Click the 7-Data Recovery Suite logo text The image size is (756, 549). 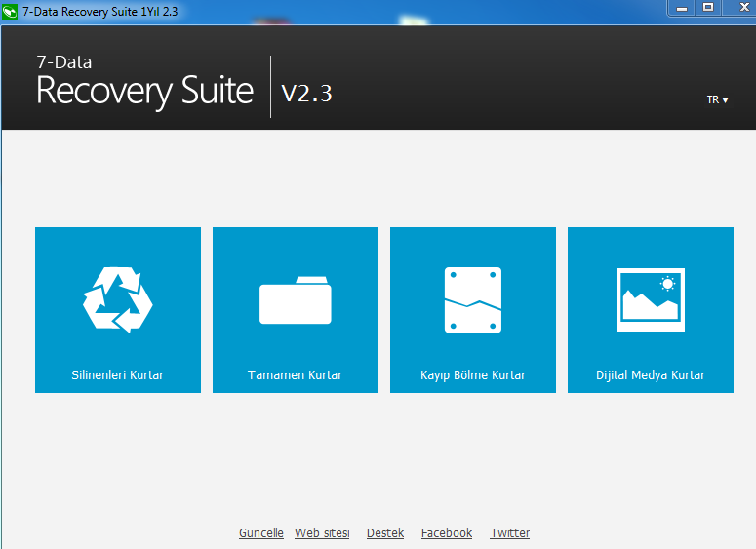pyautogui.click(x=144, y=83)
